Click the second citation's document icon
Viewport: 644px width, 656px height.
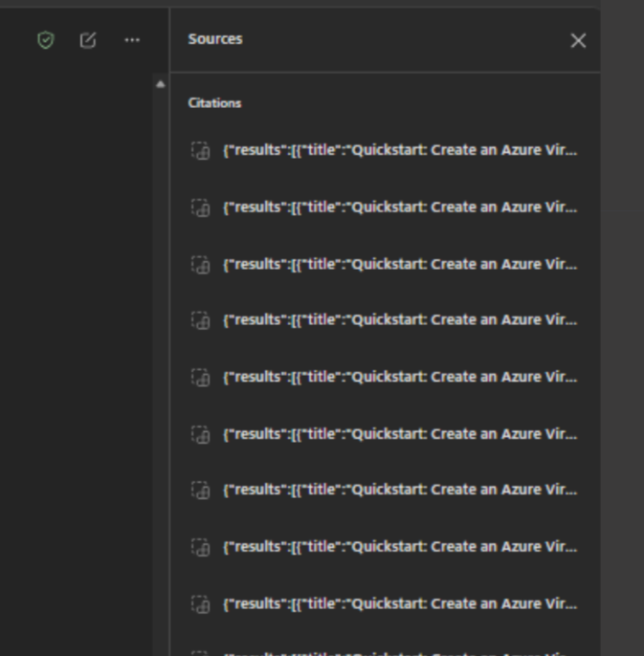click(201, 208)
